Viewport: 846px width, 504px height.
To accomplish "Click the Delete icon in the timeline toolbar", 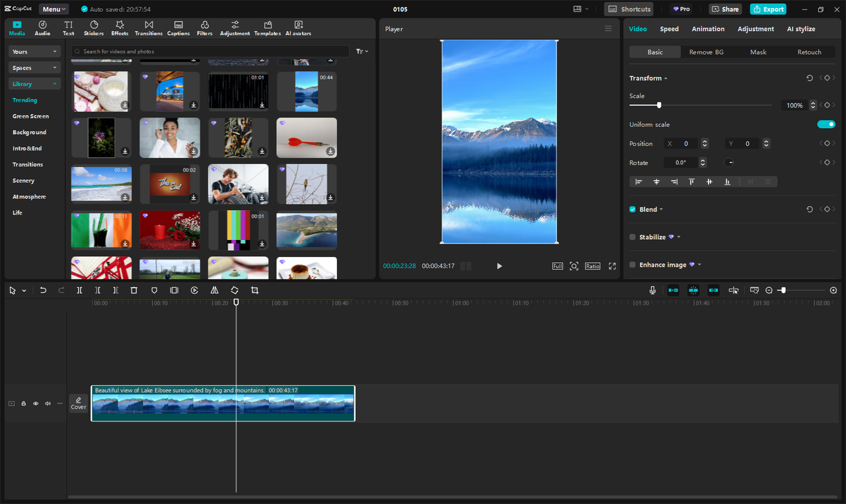I will pos(134,290).
